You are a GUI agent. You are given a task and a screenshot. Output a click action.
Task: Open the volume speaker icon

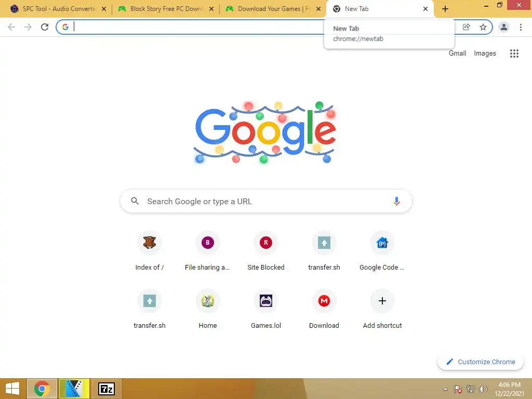483,389
